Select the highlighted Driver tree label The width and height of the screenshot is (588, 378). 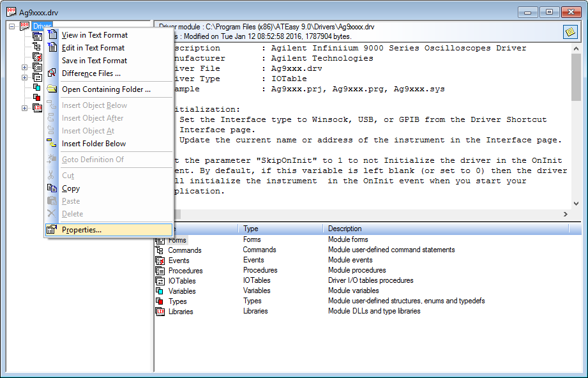coord(41,26)
